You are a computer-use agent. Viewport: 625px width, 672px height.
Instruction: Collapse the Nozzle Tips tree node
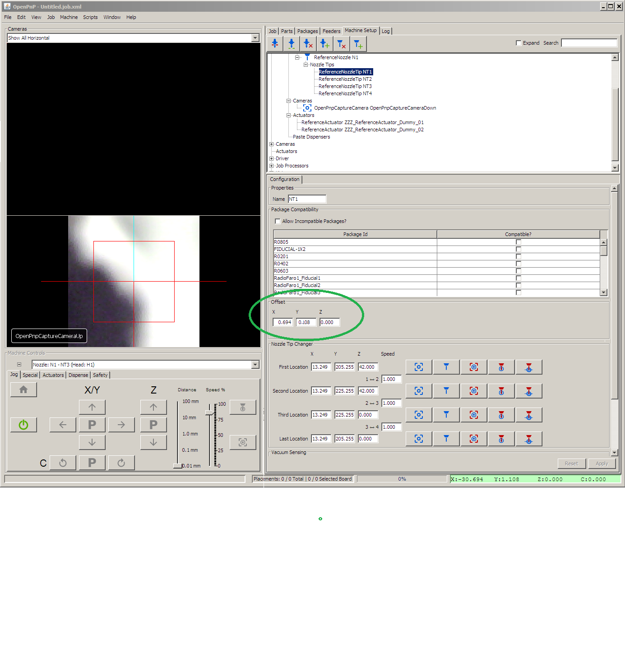tap(306, 65)
